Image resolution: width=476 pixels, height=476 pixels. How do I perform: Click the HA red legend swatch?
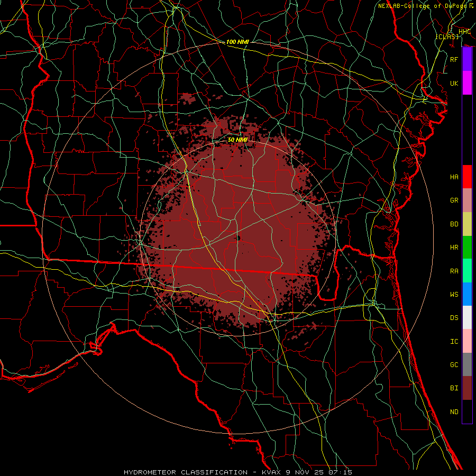coord(467,177)
